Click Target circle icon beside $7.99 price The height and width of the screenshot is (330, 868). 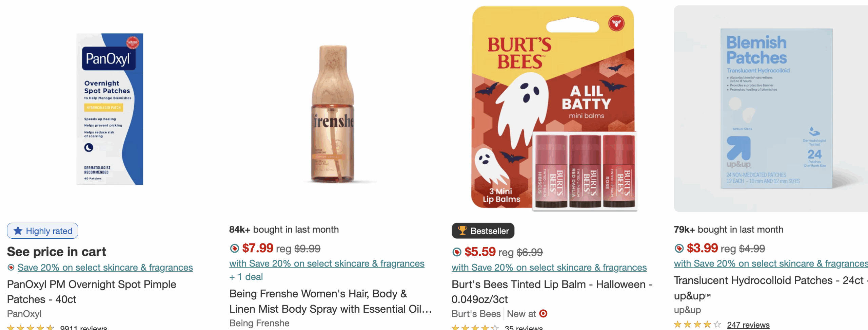tap(234, 249)
